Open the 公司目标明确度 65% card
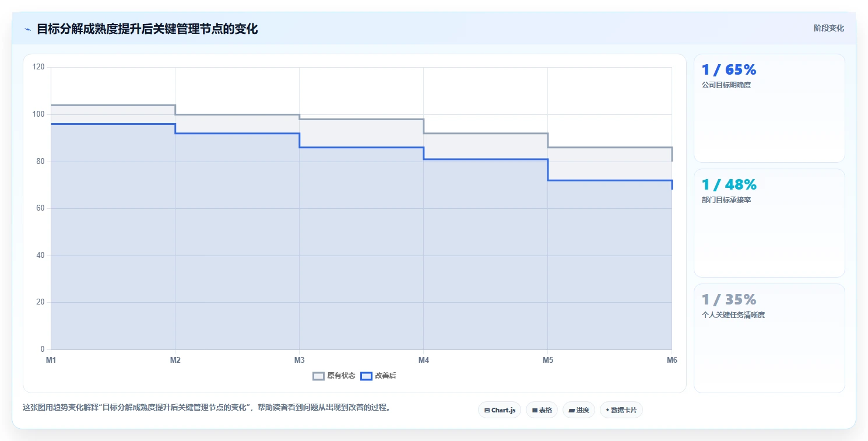 (x=769, y=108)
